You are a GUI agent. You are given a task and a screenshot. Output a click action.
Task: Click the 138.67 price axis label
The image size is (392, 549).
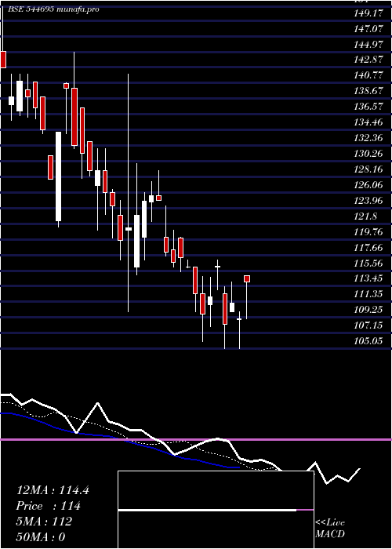tap(368, 91)
